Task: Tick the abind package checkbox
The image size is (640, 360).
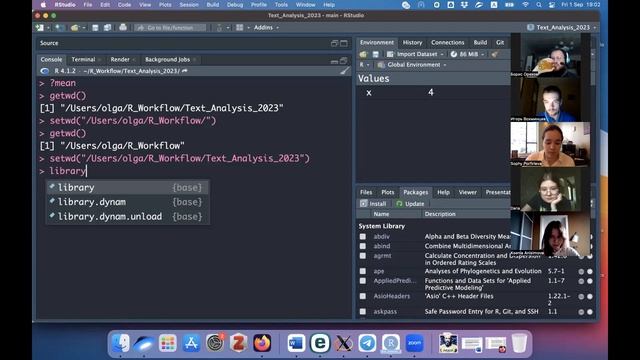Action: point(362,246)
